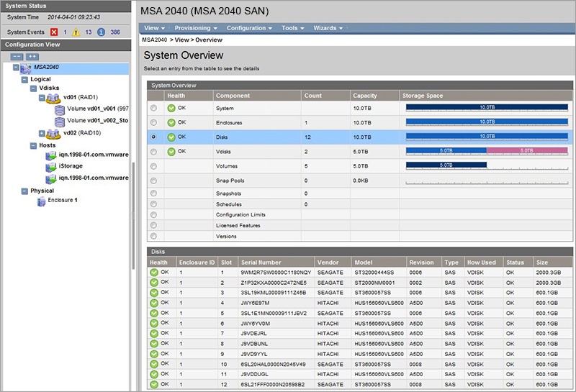This screenshot has width=576, height=392.
Task: Click the Enclosure 1 icon in tree
Action: tap(42, 201)
